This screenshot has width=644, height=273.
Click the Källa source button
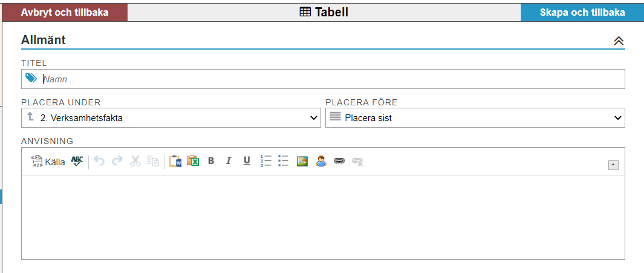(48, 162)
